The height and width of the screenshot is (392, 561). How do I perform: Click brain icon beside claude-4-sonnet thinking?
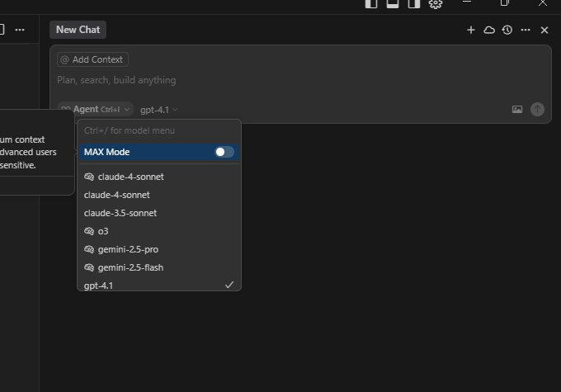[x=89, y=177]
